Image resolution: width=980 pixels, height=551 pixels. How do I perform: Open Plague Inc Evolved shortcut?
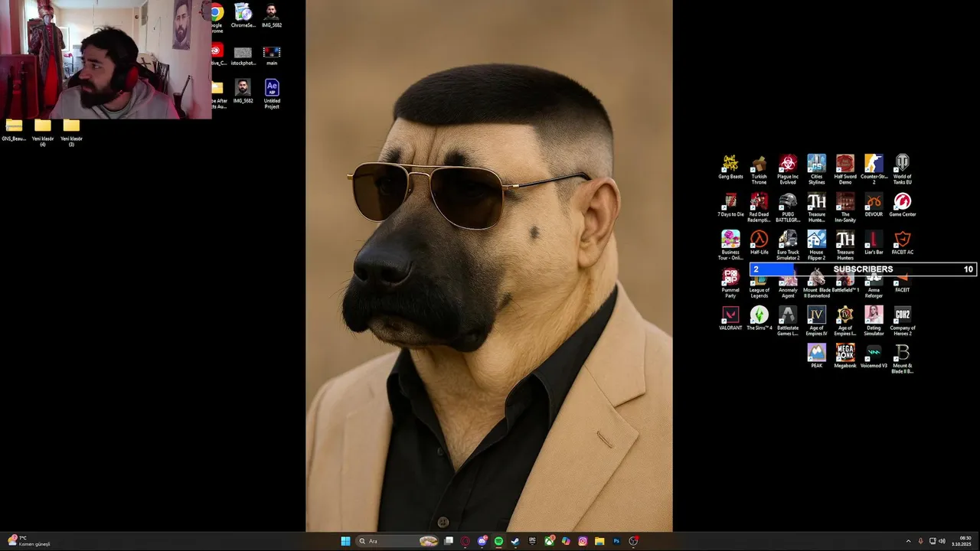(788, 168)
